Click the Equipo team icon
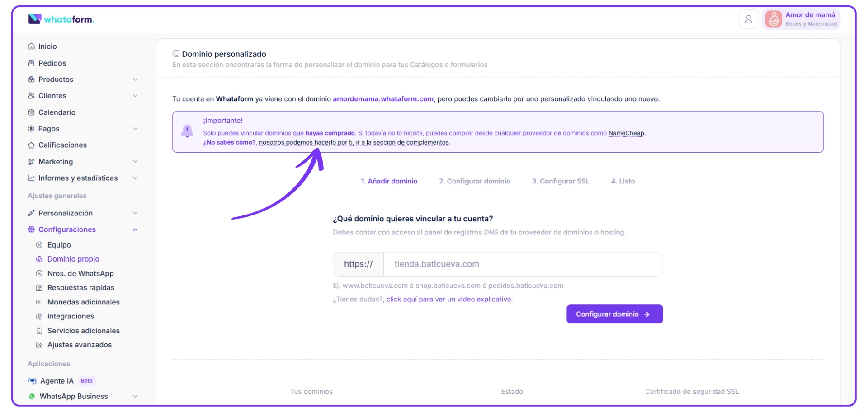The width and height of the screenshot is (868, 412). coord(39,245)
